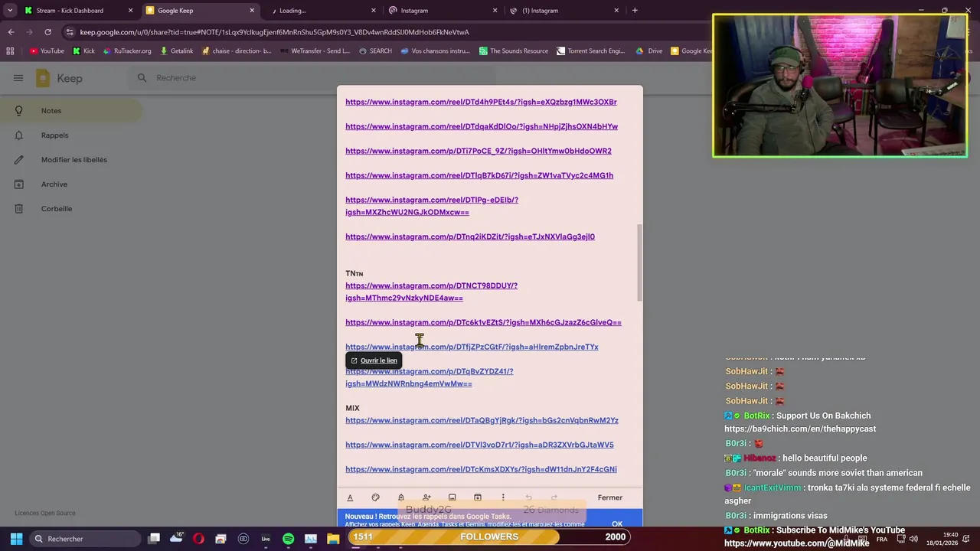Close the note with the Fermer button

click(x=610, y=497)
